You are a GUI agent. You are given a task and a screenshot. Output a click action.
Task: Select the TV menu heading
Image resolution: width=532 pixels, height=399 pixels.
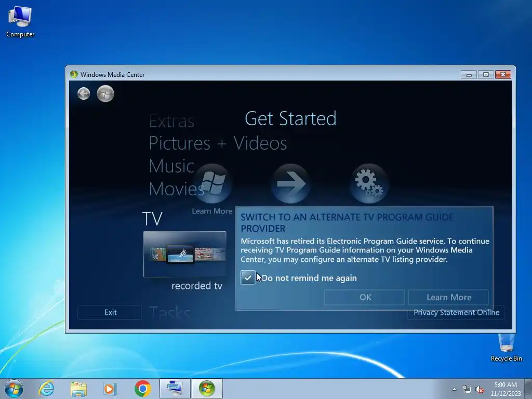click(152, 219)
